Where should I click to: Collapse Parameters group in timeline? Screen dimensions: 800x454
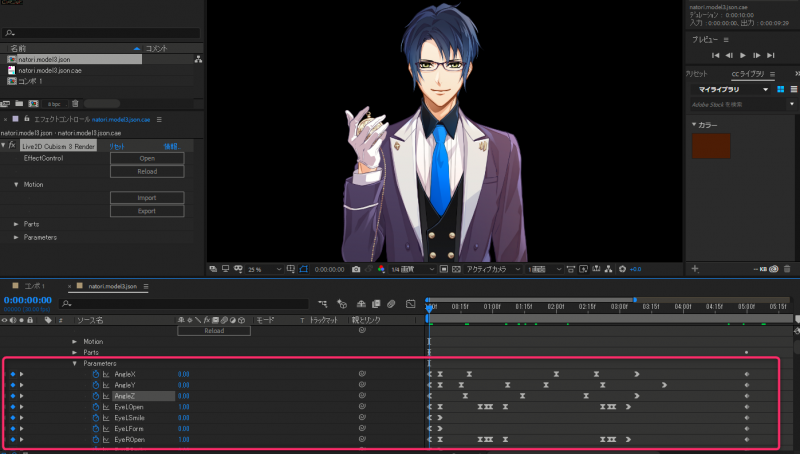(x=74, y=363)
